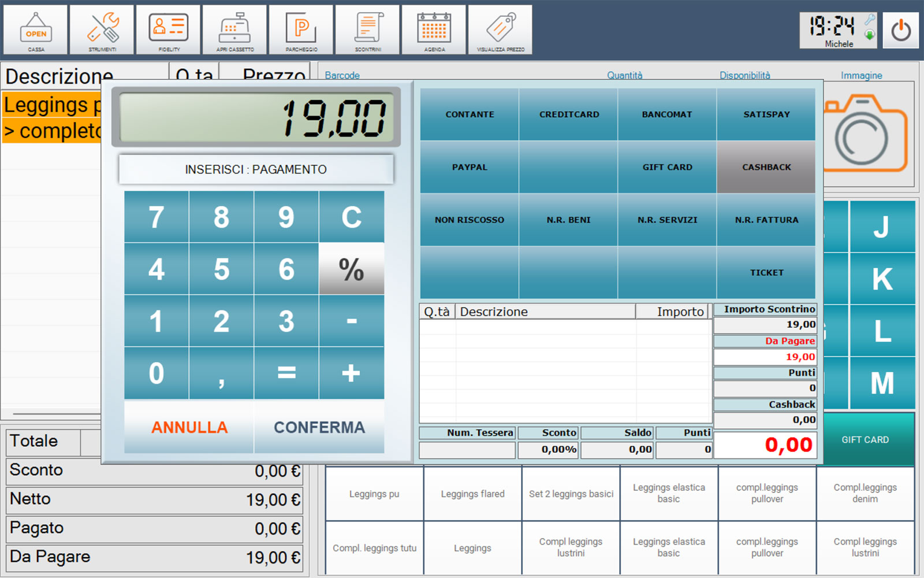
Task: Tap the minus key
Action: [x=352, y=321]
